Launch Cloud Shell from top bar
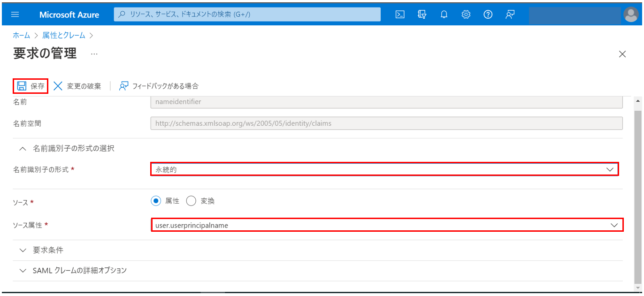 point(399,15)
